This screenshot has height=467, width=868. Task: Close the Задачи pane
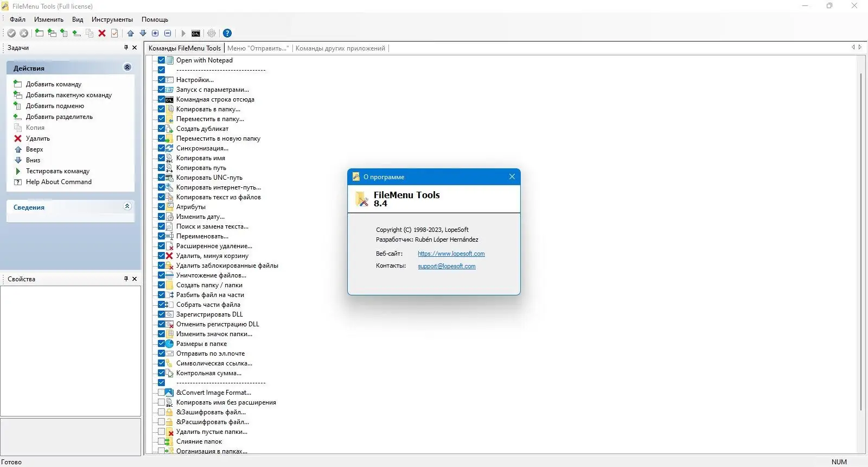tap(135, 48)
